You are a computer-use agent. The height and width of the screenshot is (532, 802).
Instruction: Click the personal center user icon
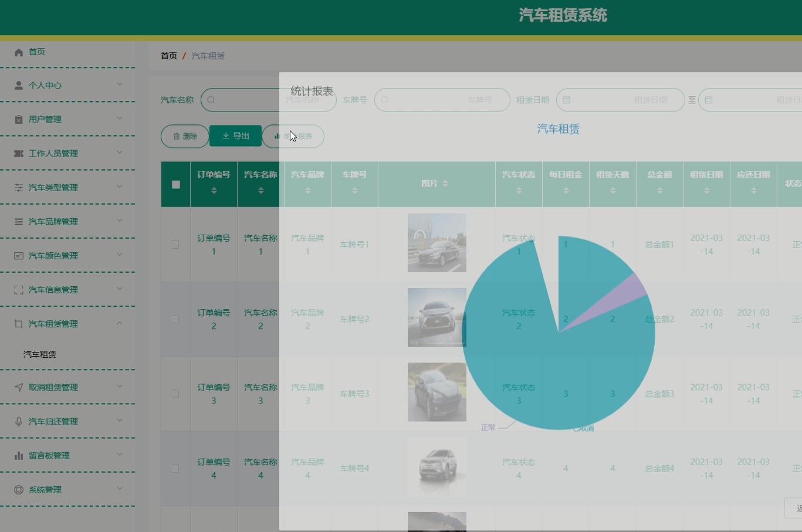pyautogui.click(x=19, y=86)
